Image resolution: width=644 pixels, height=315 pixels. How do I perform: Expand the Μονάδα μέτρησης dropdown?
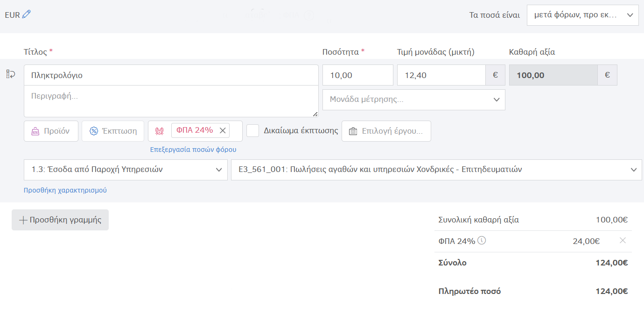coord(413,100)
